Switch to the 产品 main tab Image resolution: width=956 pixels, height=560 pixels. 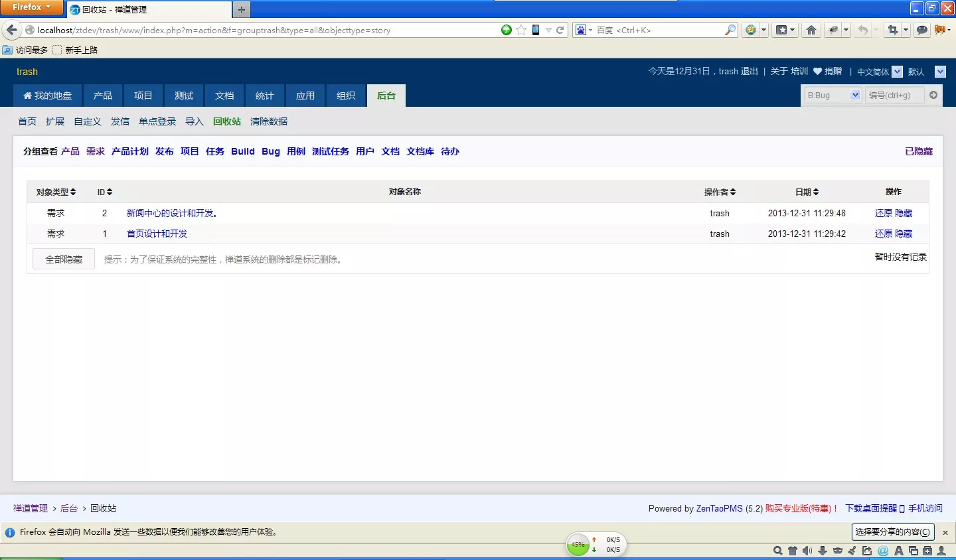coord(103,96)
